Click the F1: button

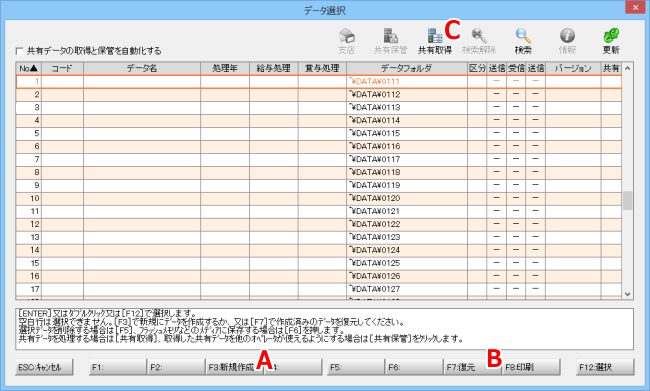point(118,367)
